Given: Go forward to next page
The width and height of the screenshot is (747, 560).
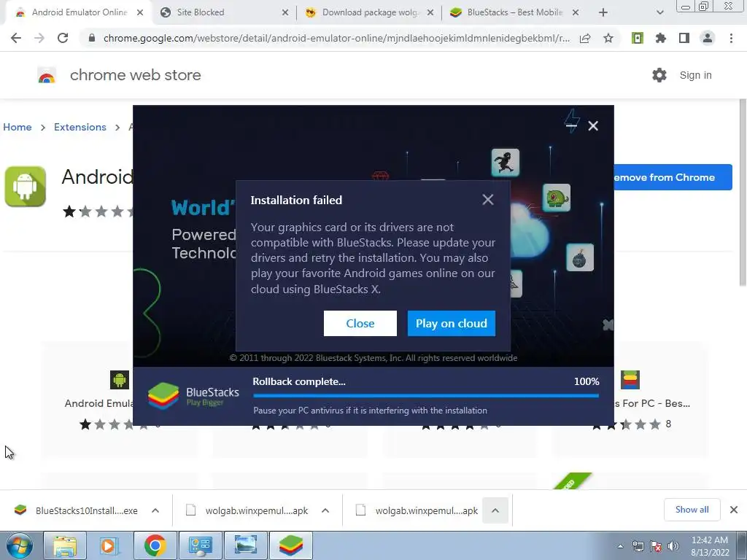Looking at the screenshot, I should click(39, 38).
